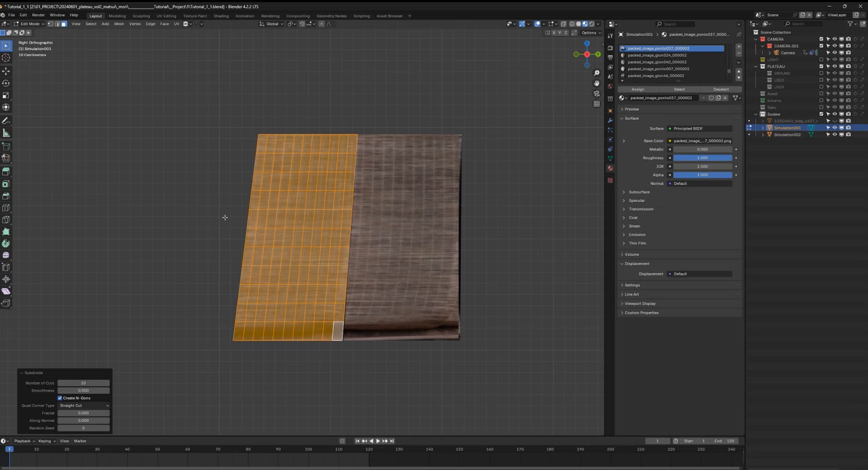This screenshot has width=868, height=470.
Task: Open the Global transform orientation dropdown
Action: 272,24
